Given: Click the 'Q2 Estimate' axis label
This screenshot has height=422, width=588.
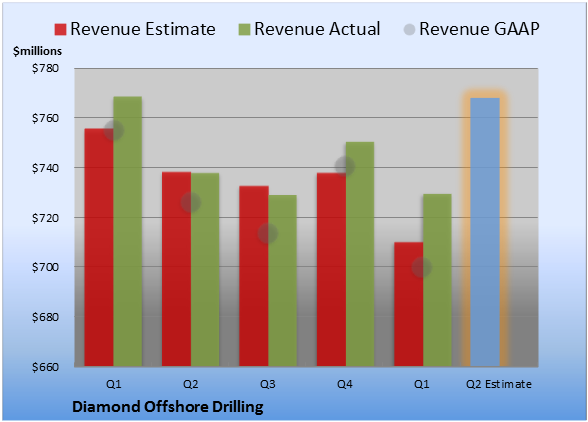Looking at the screenshot, I should [x=499, y=384].
